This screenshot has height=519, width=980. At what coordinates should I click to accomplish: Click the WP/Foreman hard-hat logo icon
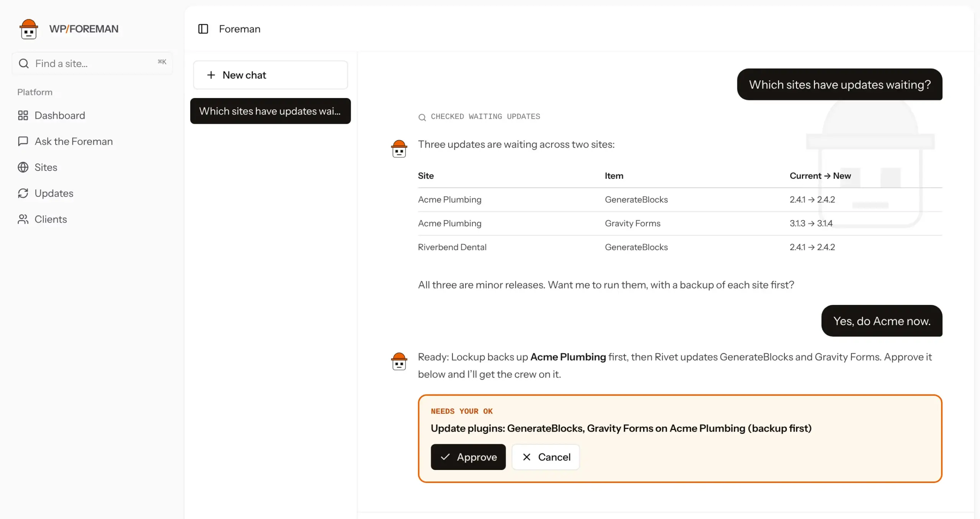29,29
